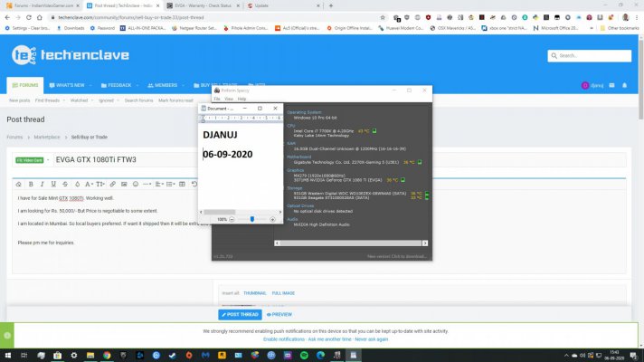The height and width of the screenshot is (362, 644).
Task: Open View menu in Speccy
Action: (229, 99)
